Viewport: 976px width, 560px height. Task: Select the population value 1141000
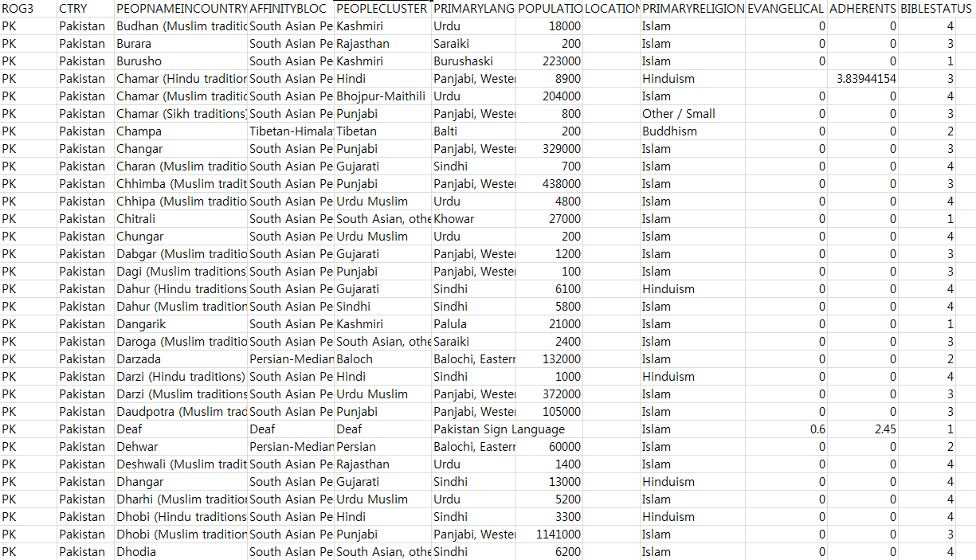pyautogui.click(x=549, y=535)
